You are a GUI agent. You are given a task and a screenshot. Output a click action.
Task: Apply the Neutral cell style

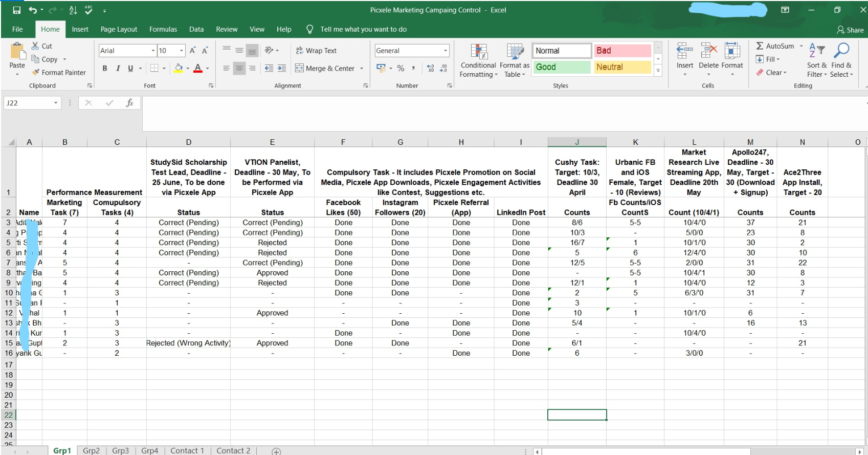(622, 67)
